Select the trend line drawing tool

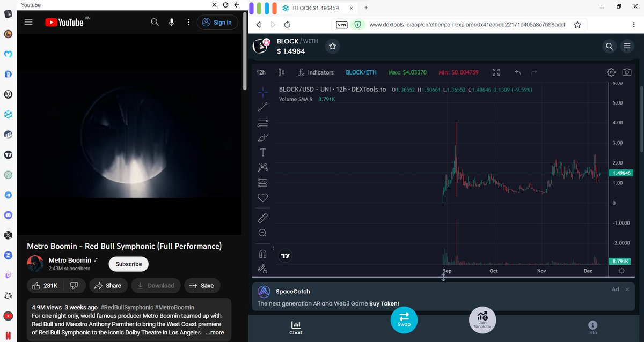(263, 107)
